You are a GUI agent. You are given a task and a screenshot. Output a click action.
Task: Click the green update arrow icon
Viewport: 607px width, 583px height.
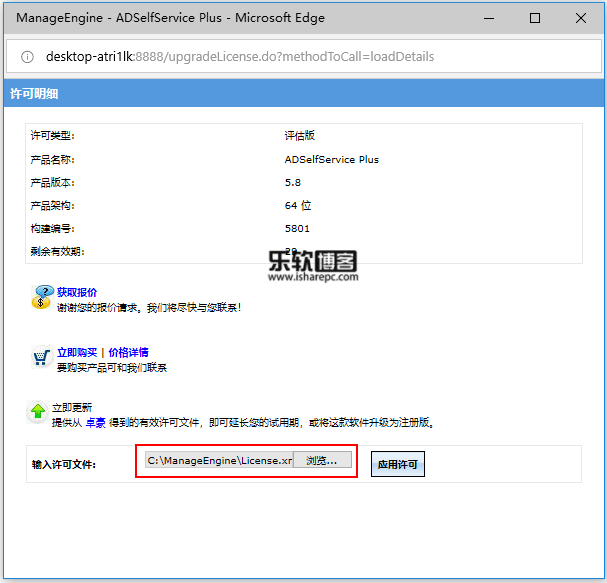38,411
